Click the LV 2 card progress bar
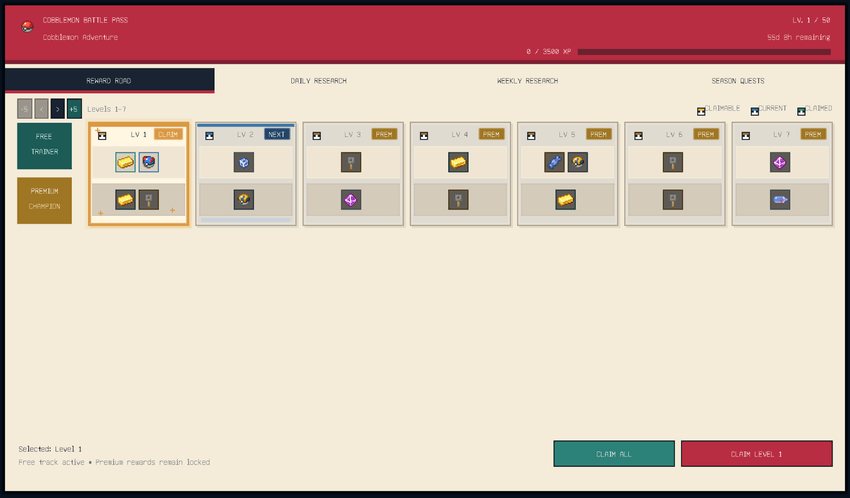The width and height of the screenshot is (850, 498). point(246,220)
